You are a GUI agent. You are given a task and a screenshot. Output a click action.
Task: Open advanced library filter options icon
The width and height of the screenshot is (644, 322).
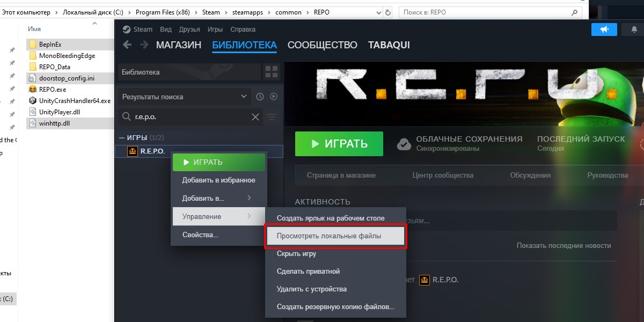tap(272, 117)
